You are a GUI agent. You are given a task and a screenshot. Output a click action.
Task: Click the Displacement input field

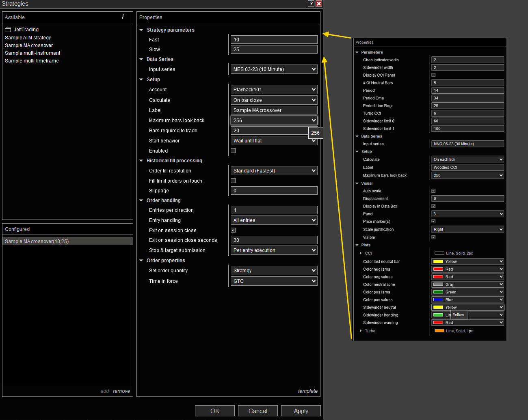[467, 198]
